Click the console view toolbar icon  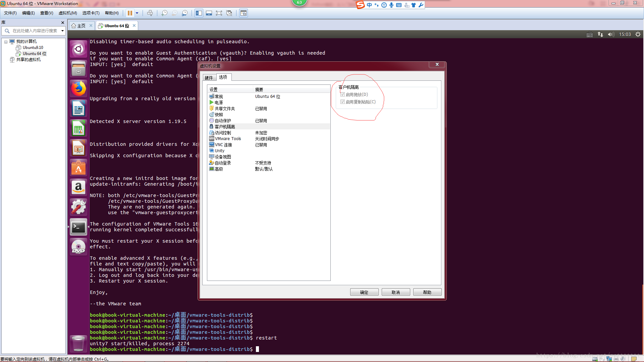click(x=244, y=13)
